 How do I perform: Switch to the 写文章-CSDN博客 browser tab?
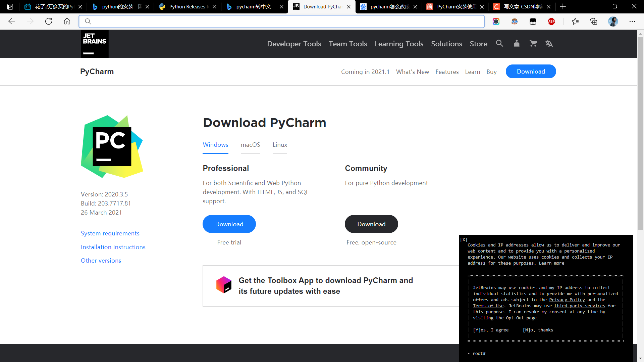pyautogui.click(x=522, y=7)
